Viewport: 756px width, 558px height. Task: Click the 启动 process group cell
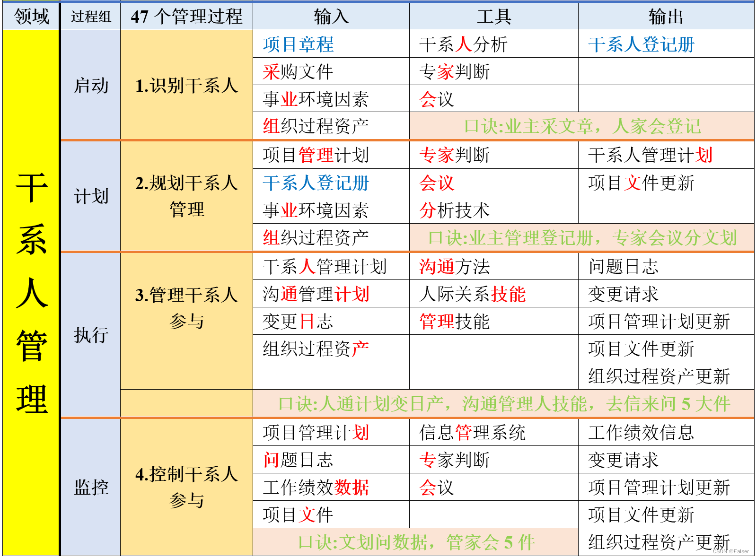point(91,85)
